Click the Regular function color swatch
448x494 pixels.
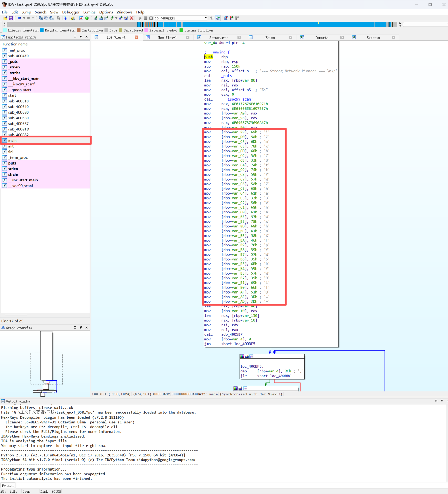pos(42,30)
